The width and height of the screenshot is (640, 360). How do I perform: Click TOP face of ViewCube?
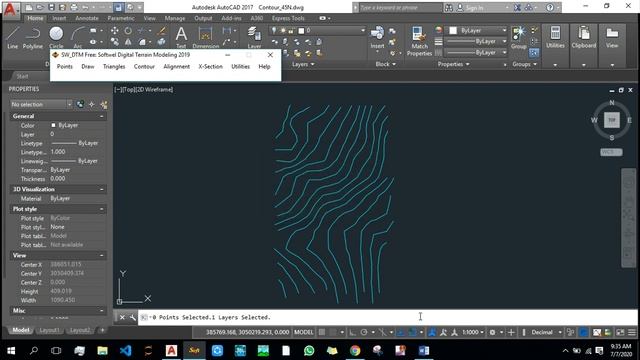[611, 120]
